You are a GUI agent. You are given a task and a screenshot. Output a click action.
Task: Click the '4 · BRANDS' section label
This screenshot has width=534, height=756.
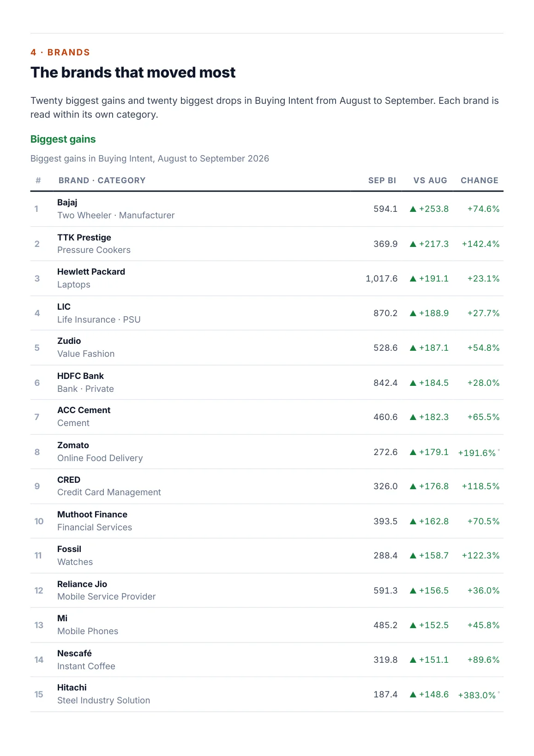pos(60,52)
